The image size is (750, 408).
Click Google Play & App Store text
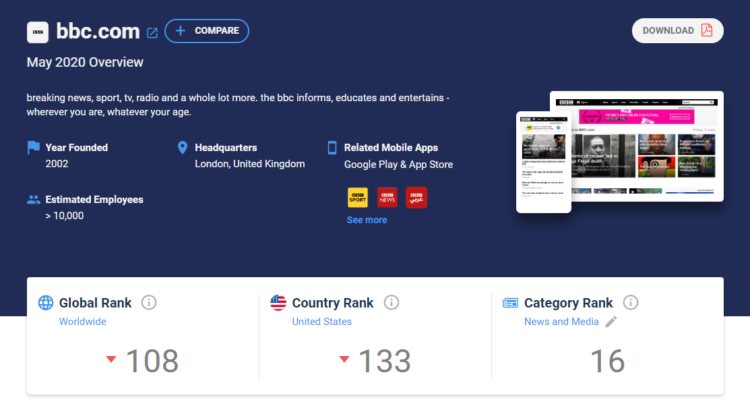(398, 165)
